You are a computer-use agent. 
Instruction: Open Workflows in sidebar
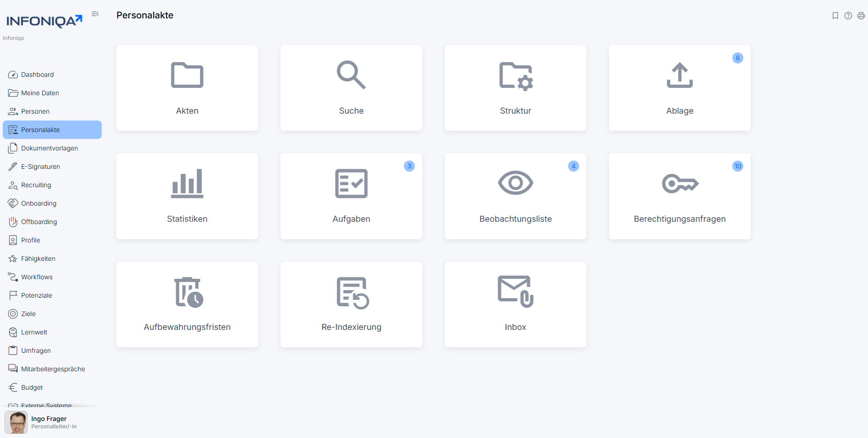(52, 277)
